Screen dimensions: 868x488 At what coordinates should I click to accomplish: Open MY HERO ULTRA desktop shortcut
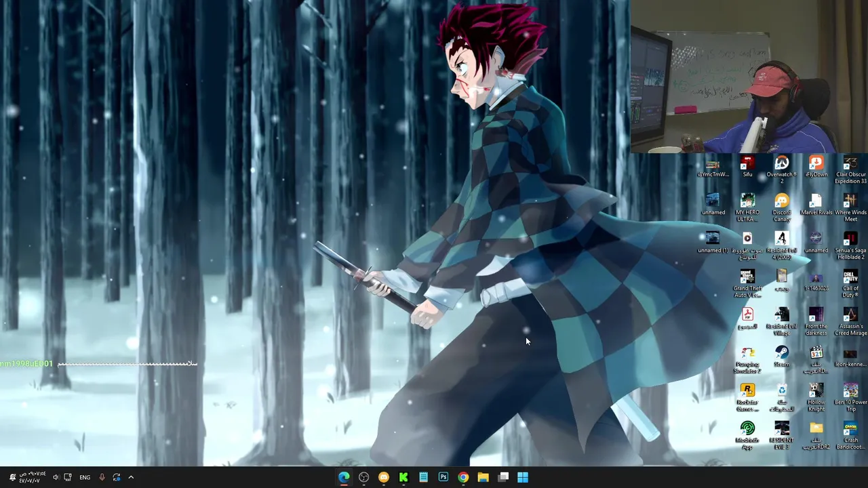747,207
